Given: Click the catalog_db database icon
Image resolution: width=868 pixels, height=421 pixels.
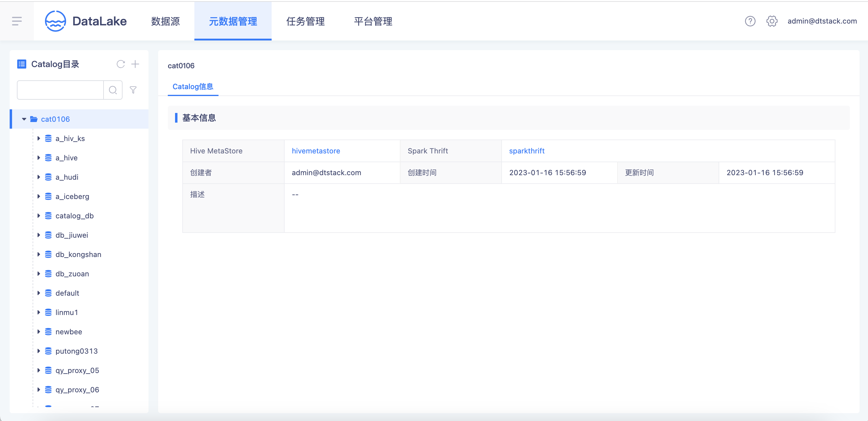Looking at the screenshot, I should 48,216.
